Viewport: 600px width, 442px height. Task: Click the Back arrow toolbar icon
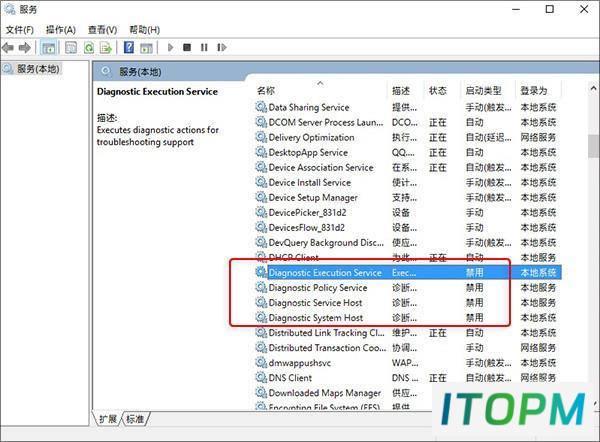coord(8,48)
